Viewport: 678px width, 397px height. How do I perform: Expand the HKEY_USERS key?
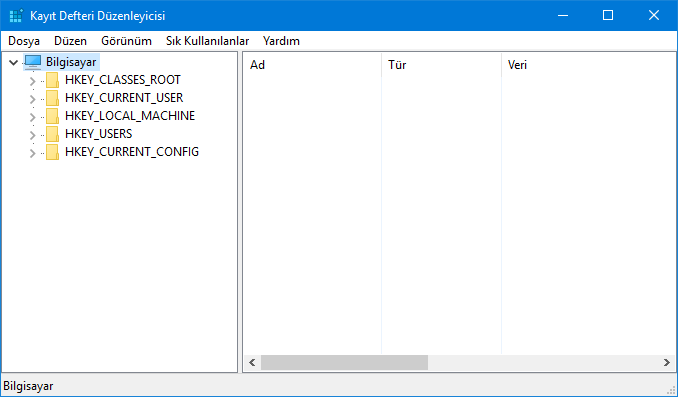[32, 135]
